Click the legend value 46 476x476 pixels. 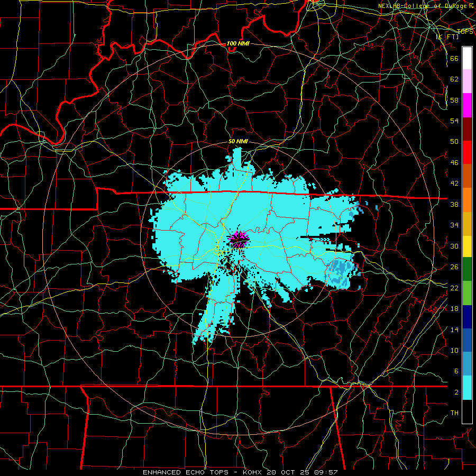point(454,162)
